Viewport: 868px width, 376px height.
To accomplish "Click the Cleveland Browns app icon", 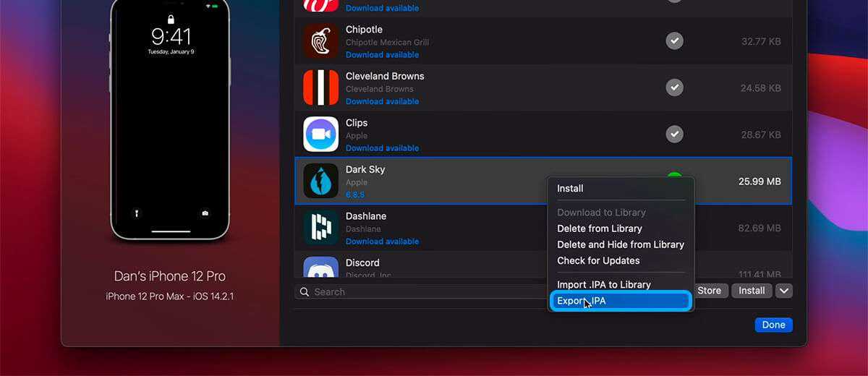I will [x=320, y=87].
